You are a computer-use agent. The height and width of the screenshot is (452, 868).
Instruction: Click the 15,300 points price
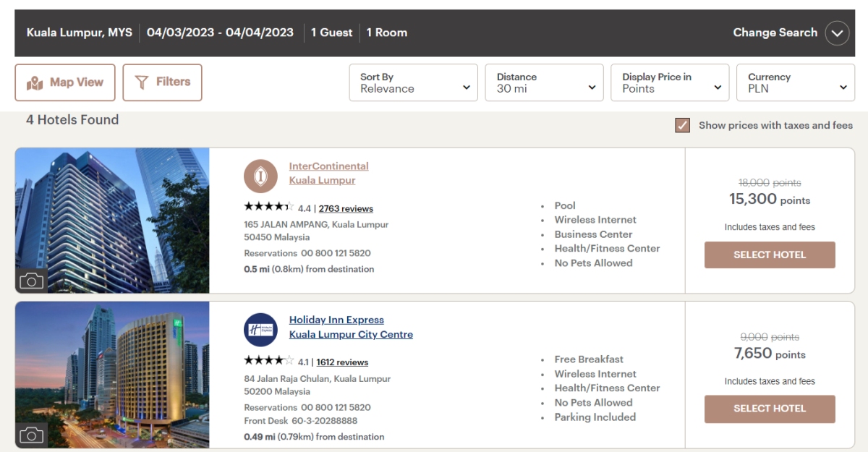[x=770, y=199]
